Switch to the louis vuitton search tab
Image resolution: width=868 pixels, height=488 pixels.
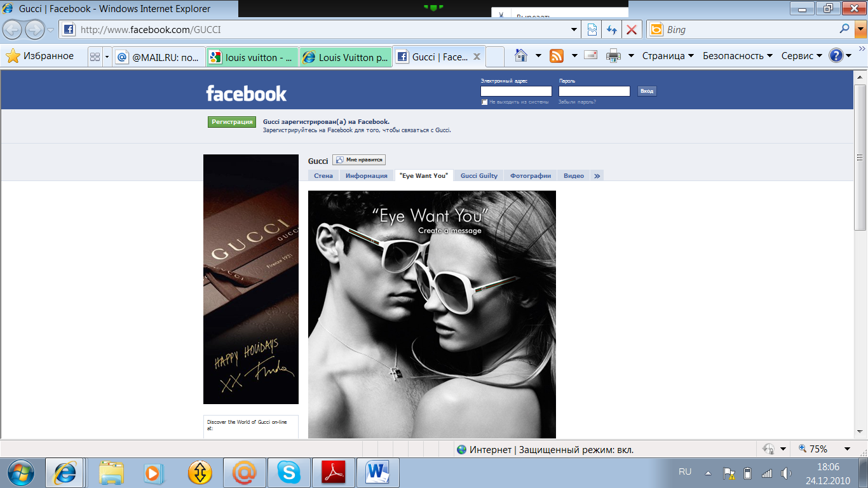[252, 57]
